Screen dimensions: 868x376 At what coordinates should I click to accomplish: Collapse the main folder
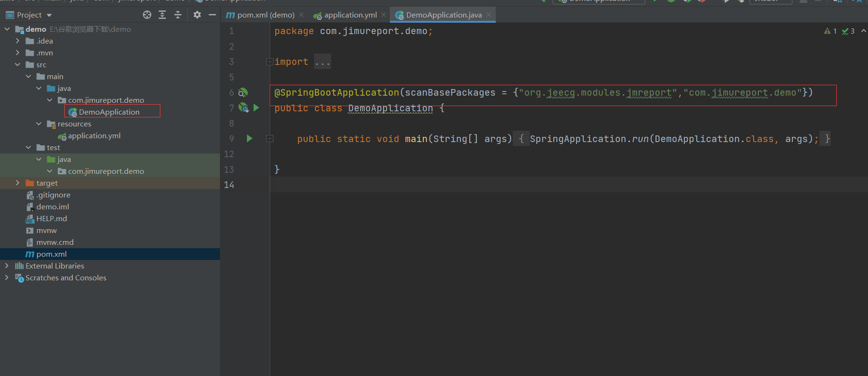(x=28, y=77)
